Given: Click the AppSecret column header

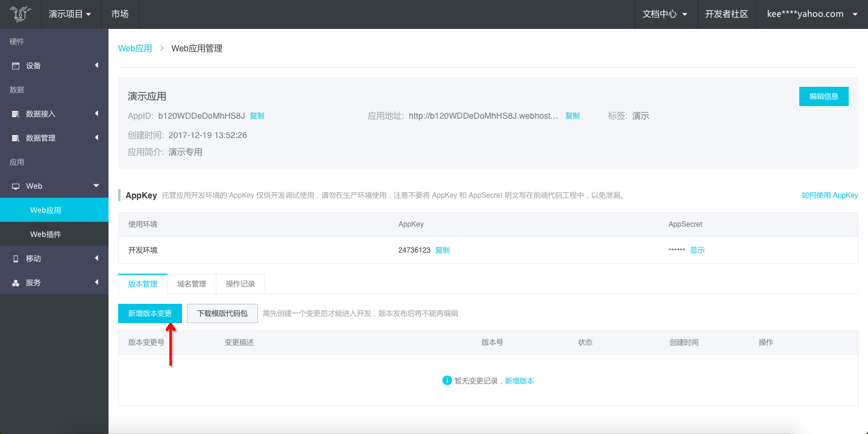Looking at the screenshot, I should pos(685,224).
